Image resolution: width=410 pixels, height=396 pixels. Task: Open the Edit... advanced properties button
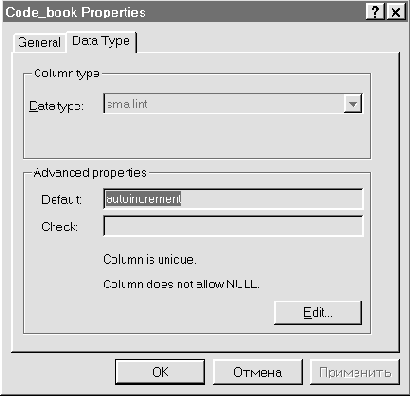coord(318,313)
